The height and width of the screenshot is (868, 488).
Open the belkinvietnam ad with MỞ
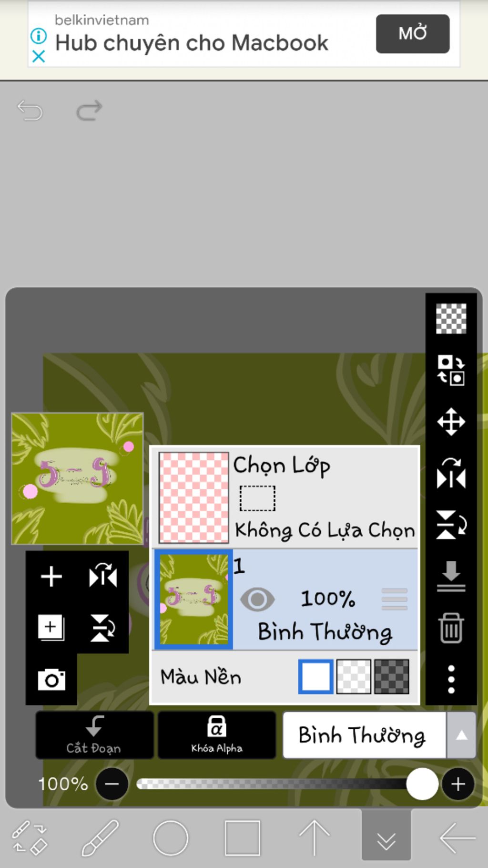(x=413, y=33)
